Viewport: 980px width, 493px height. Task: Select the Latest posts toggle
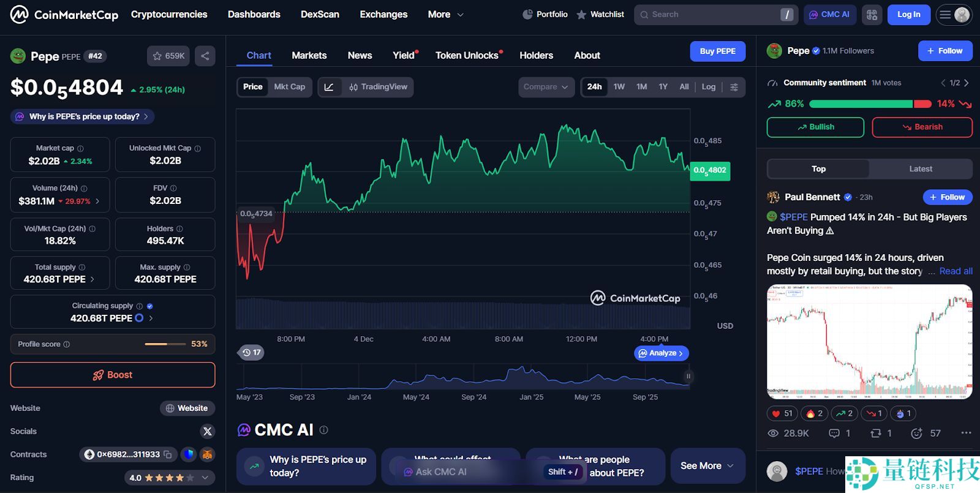coord(920,169)
